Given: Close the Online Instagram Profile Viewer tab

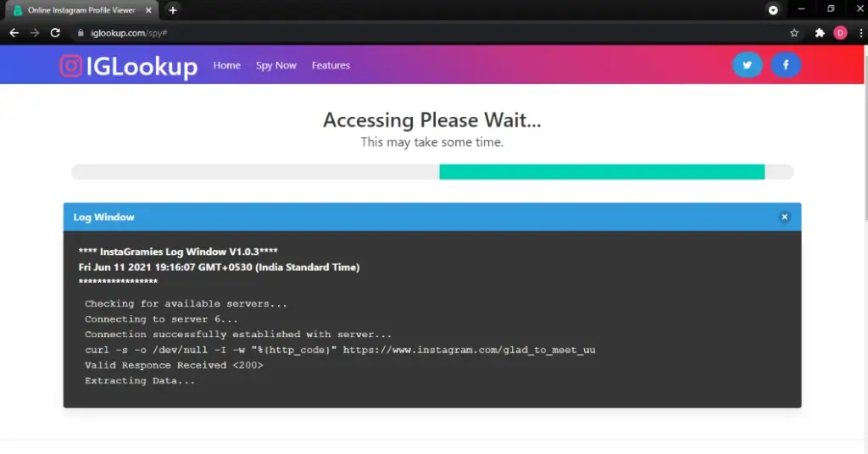Looking at the screenshot, I should (148, 10).
